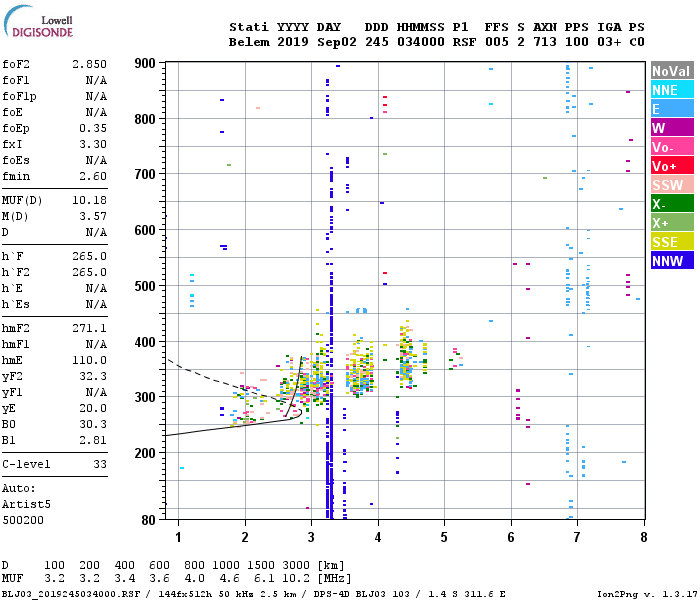Select the Vo- legend swatch
Image resolution: width=700 pixels, height=600 pixels.
(x=672, y=147)
